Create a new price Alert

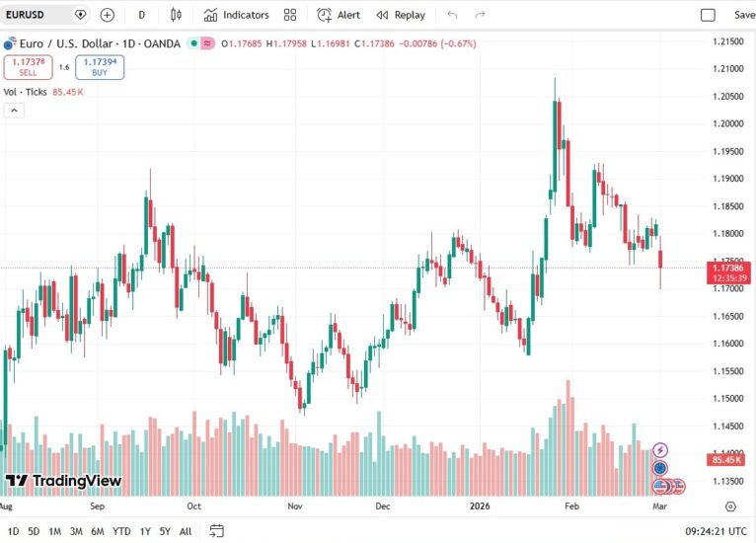click(x=339, y=15)
